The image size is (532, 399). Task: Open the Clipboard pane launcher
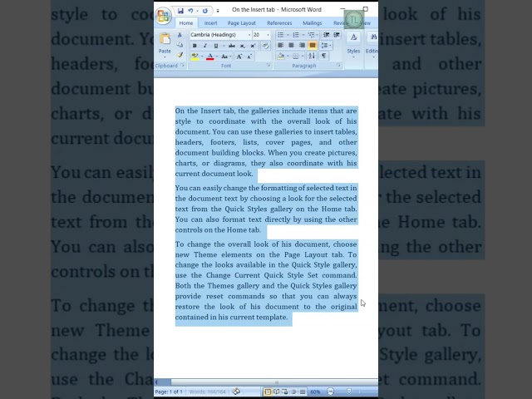183,65
